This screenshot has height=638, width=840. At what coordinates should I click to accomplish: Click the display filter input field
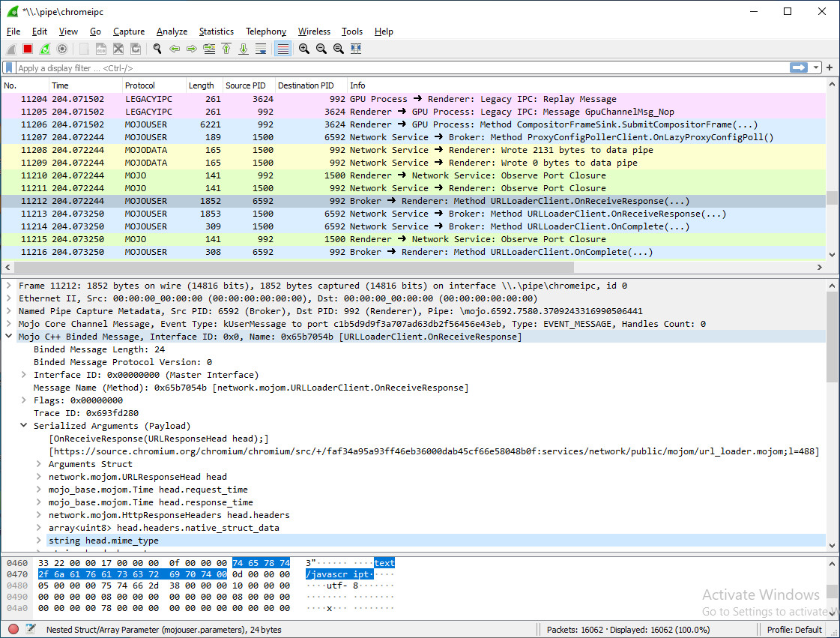[x=402, y=68]
